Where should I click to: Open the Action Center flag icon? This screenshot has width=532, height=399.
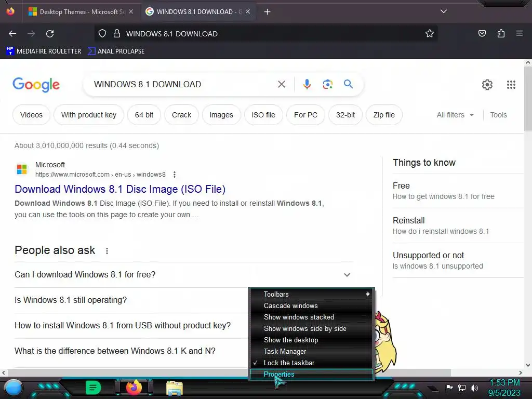coord(449,388)
